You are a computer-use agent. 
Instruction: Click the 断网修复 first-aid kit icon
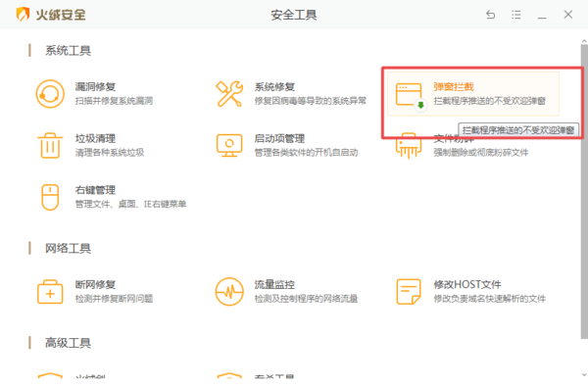(x=50, y=292)
